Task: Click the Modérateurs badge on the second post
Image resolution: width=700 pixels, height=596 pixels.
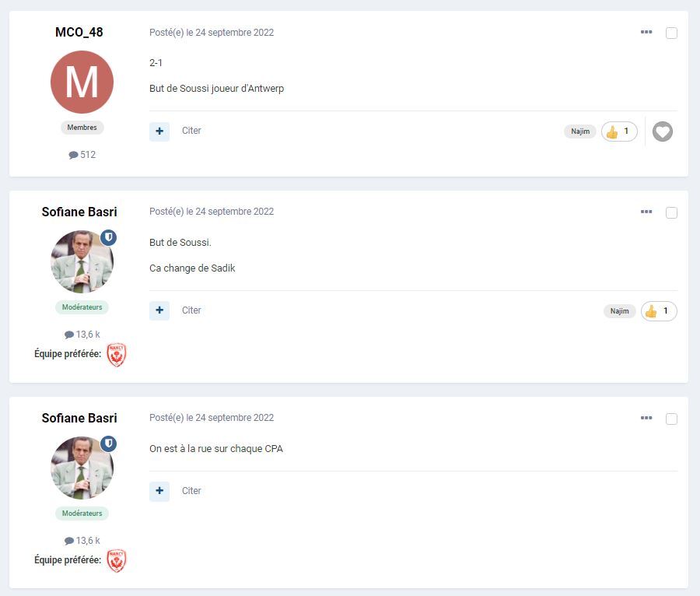Action: [82, 307]
